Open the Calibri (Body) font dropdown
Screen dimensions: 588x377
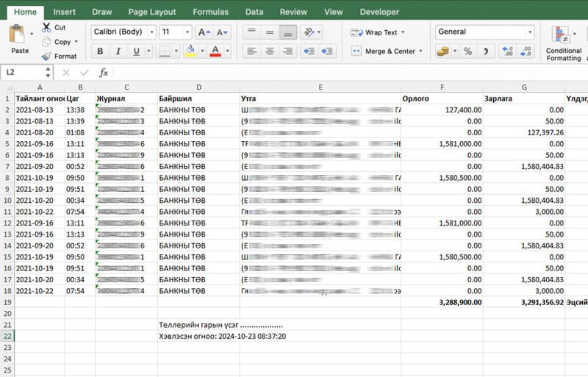click(151, 32)
